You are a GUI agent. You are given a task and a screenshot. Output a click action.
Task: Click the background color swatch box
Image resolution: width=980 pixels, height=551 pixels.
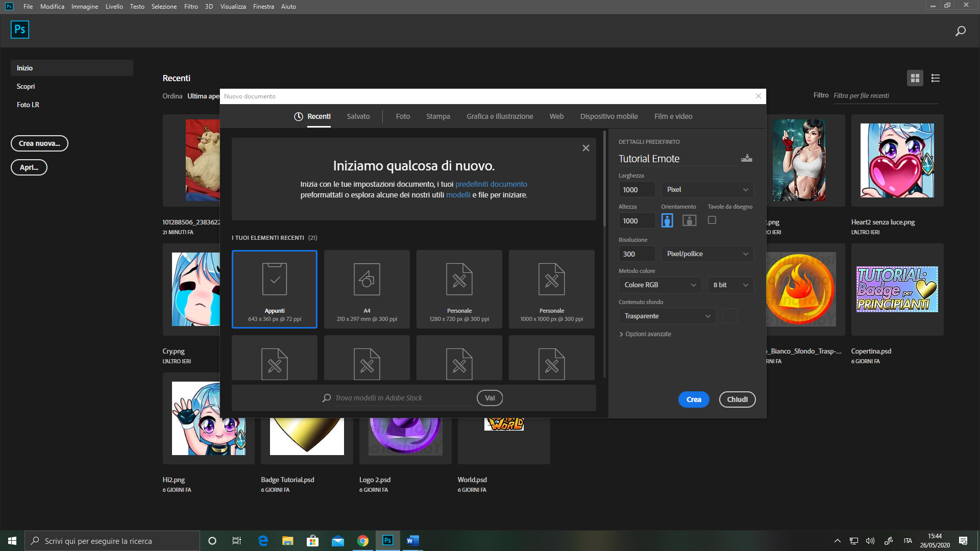click(730, 316)
